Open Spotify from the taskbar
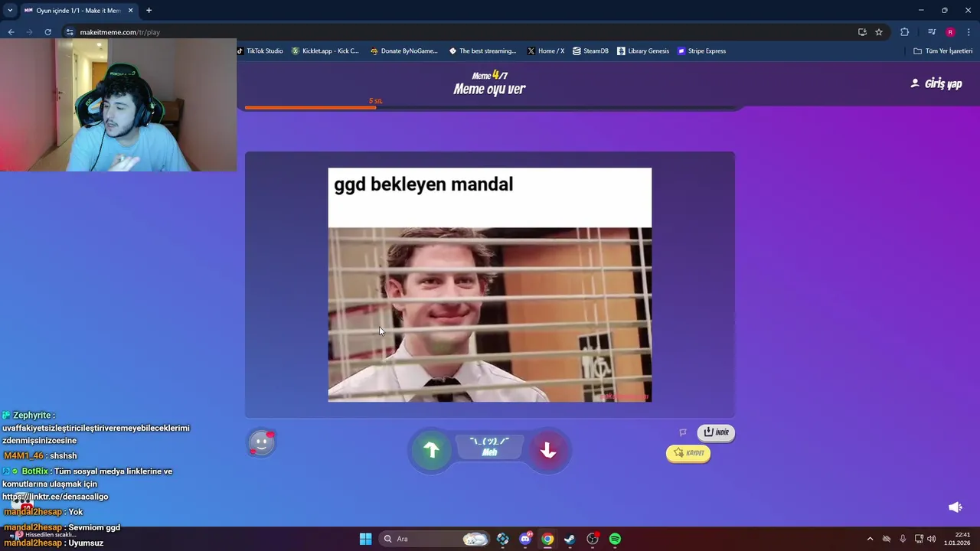980x551 pixels. pyautogui.click(x=615, y=539)
